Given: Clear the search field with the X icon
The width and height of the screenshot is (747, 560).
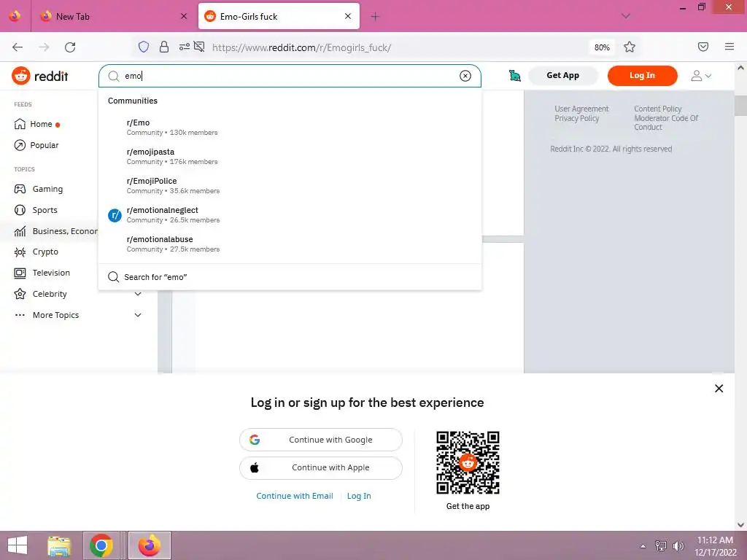Looking at the screenshot, I should click(x=465, y=76).
